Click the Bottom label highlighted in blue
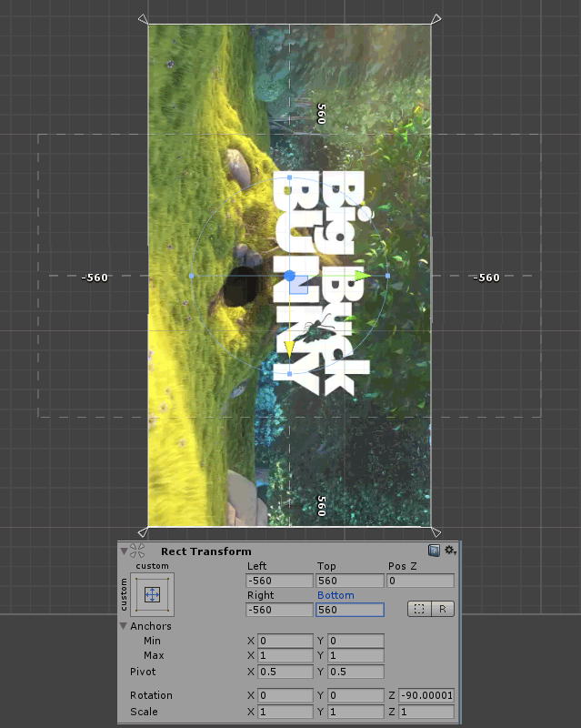581x728 pixels. (336, 595)
